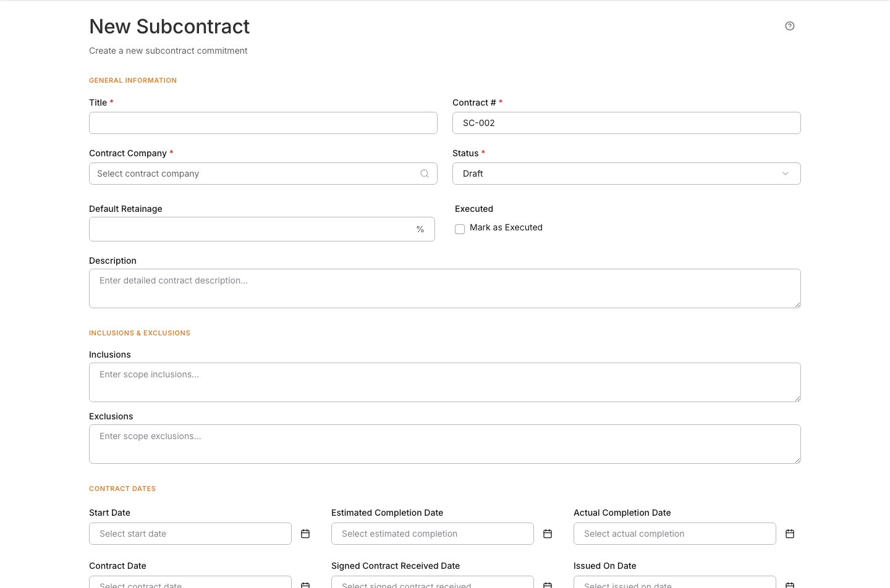The image size is (890, 588).
Task: Click the New Subcontract page title
Action: [x=169, y=27]
